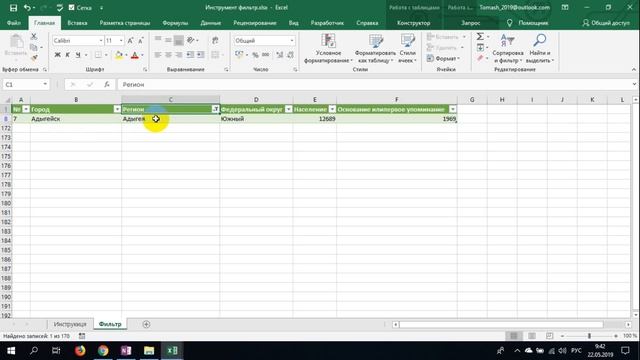Image resolution: width=640 pixels, height=360 pixels.
Task: Decrease font size with smaller A
Action: [141, 40]
